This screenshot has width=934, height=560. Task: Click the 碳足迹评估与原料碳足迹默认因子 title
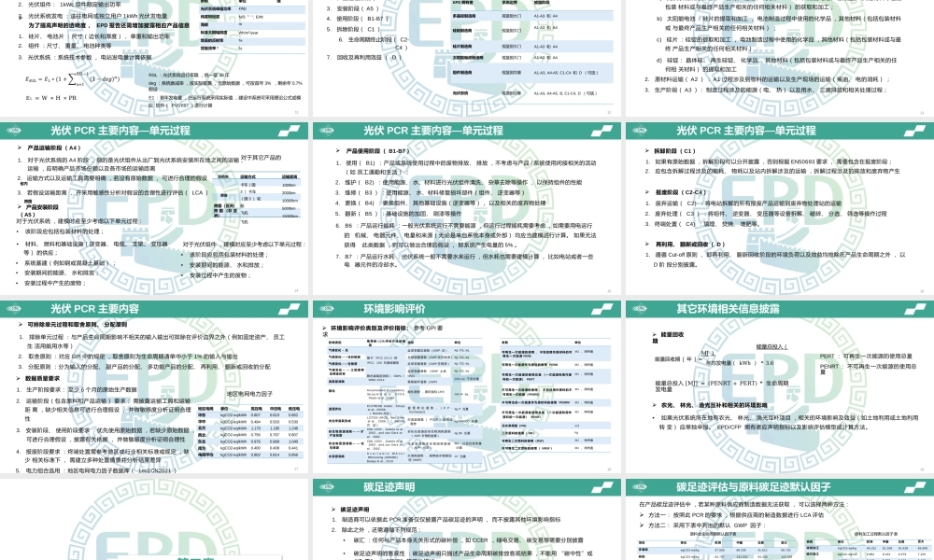coord(754,487)
